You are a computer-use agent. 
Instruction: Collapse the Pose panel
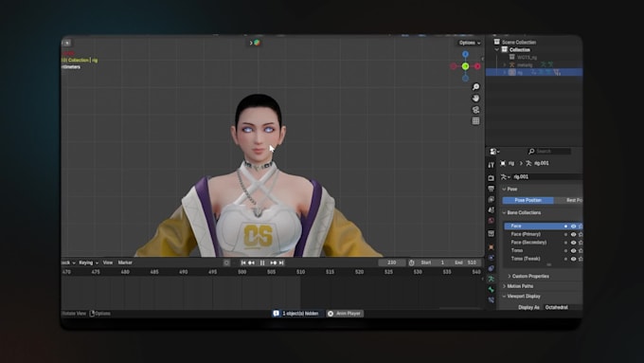504,190
